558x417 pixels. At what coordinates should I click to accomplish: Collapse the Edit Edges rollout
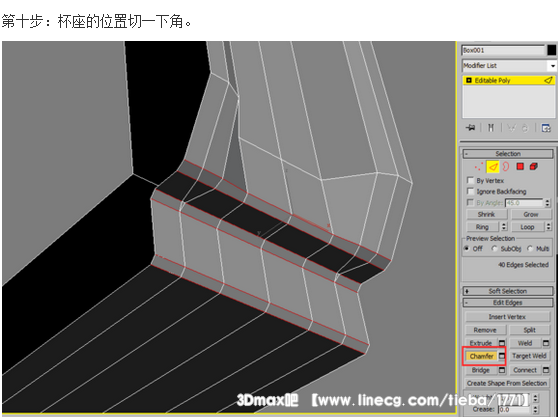[508, 303]
